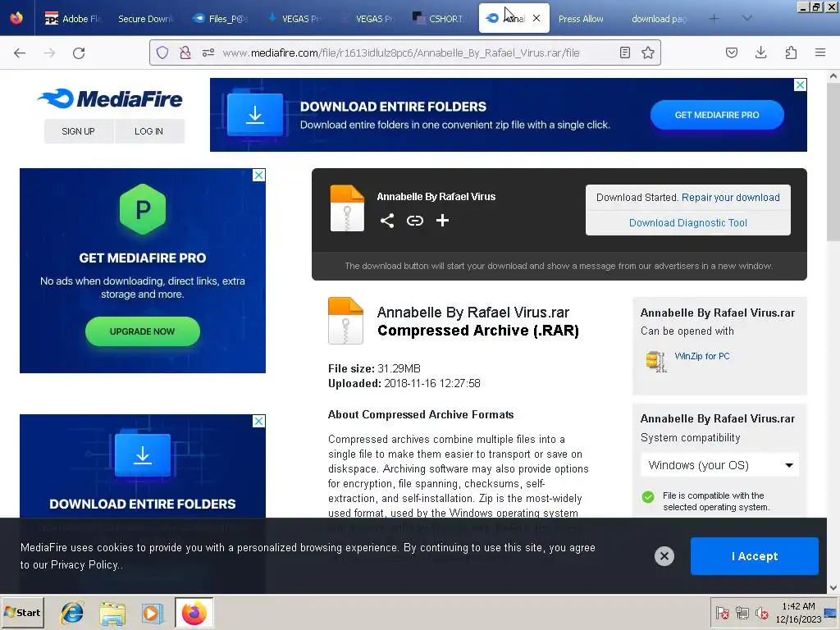This screenshot has width=840, height=630.
Task: Click the LOG IN button
Action: coord(149,131)
